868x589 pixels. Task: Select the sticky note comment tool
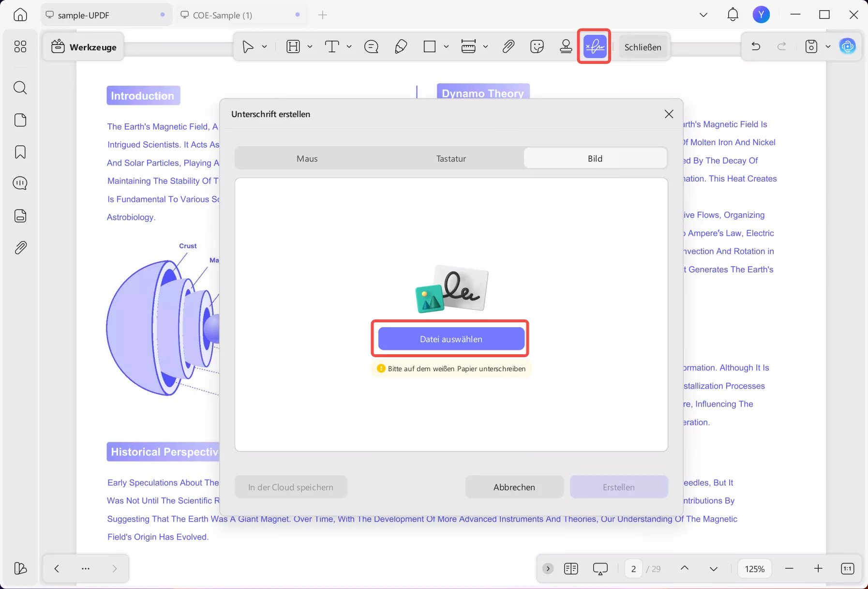pos(371,47)
